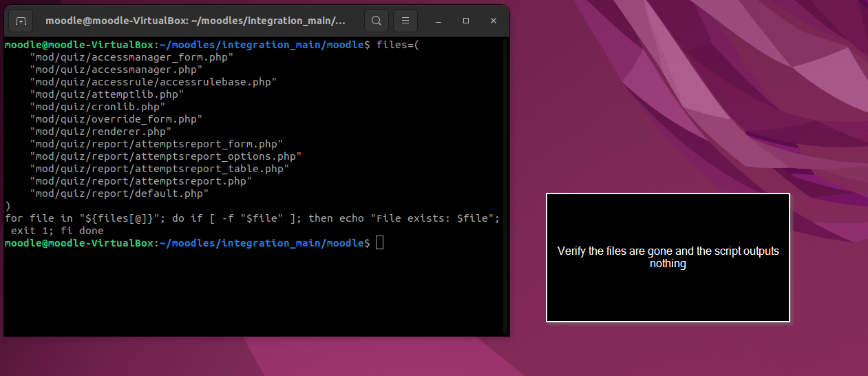
Task: Open a new terminal tab
Action: tap(21, 21)
